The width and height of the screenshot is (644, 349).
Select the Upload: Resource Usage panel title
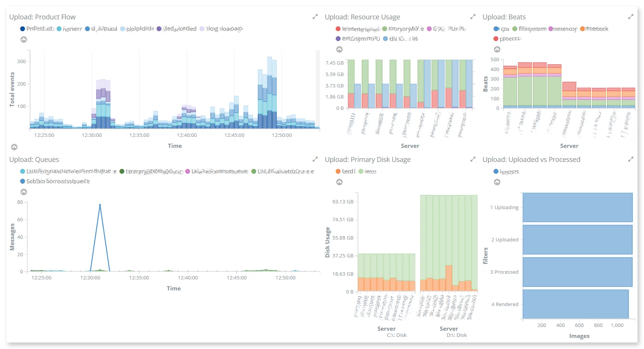tap(362, 17)
